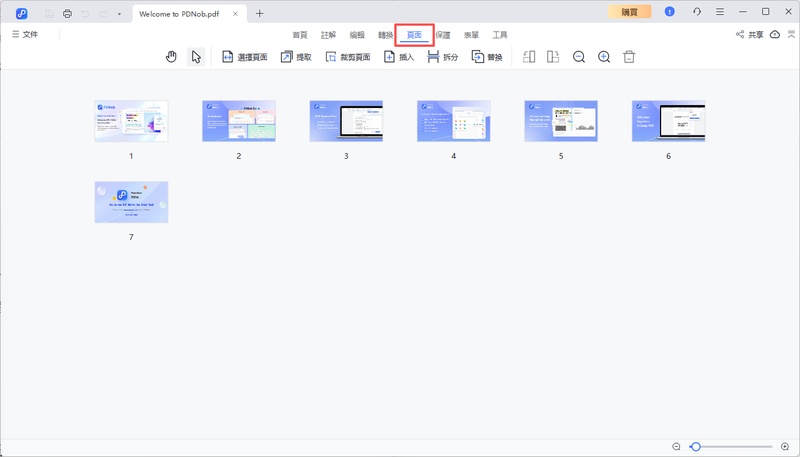800x457 pixels.
Task: Delete page using the trash icon
Action: 629,57
